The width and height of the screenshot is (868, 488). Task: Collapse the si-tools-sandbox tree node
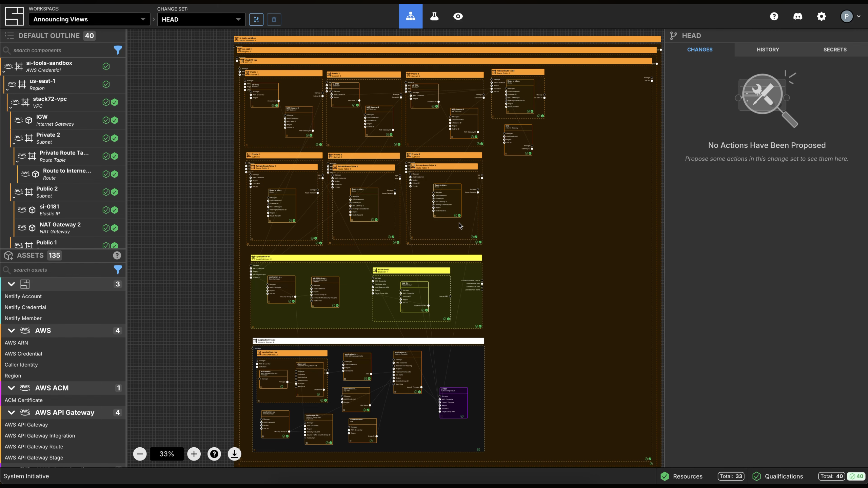(x=4, y=72)
